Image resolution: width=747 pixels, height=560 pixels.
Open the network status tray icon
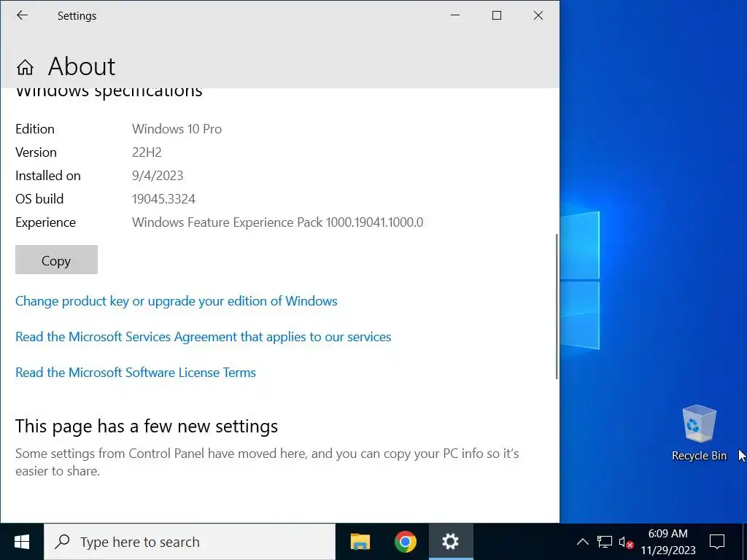pos(605,542)
